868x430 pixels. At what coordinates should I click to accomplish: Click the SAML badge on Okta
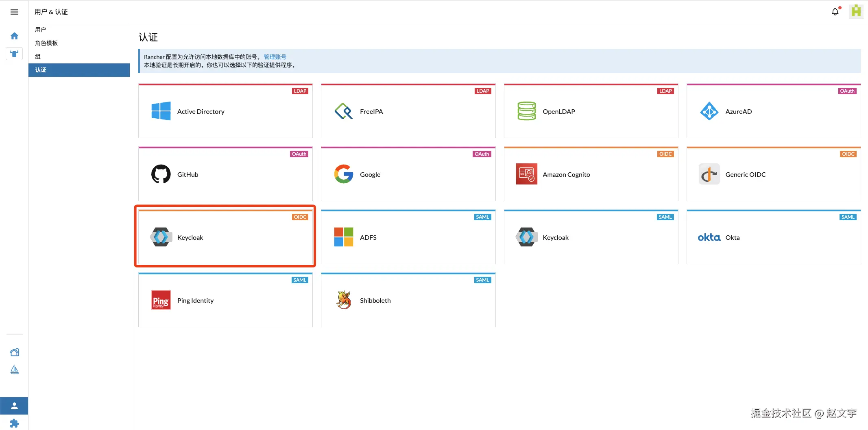point(848,217)
